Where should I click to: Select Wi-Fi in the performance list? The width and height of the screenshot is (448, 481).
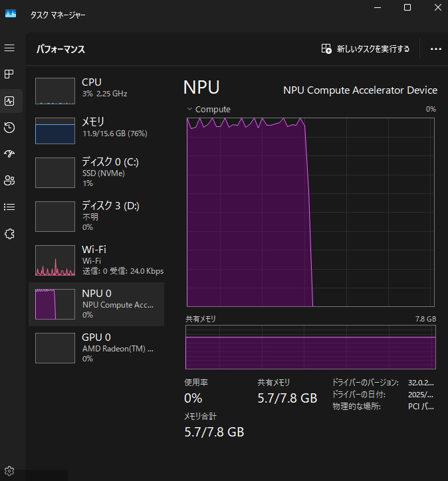point(96,260)
